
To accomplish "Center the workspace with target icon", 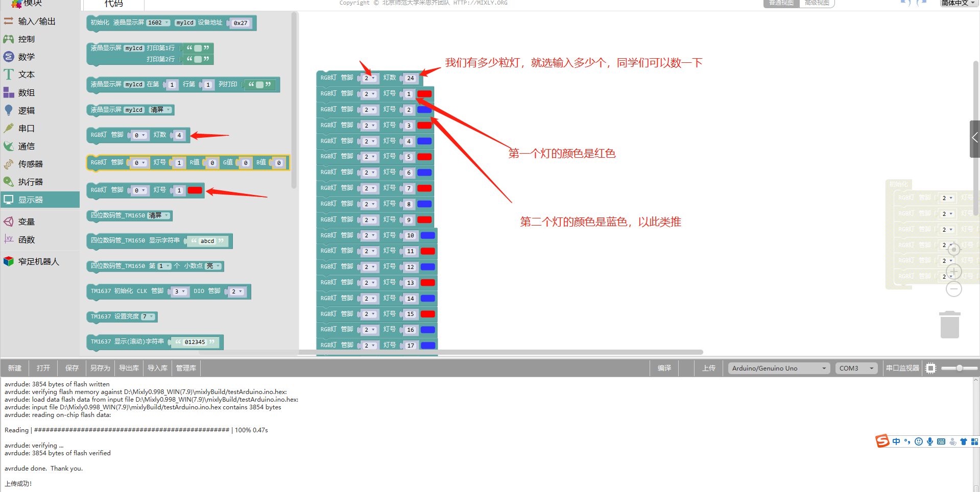I will coord(954,250).
